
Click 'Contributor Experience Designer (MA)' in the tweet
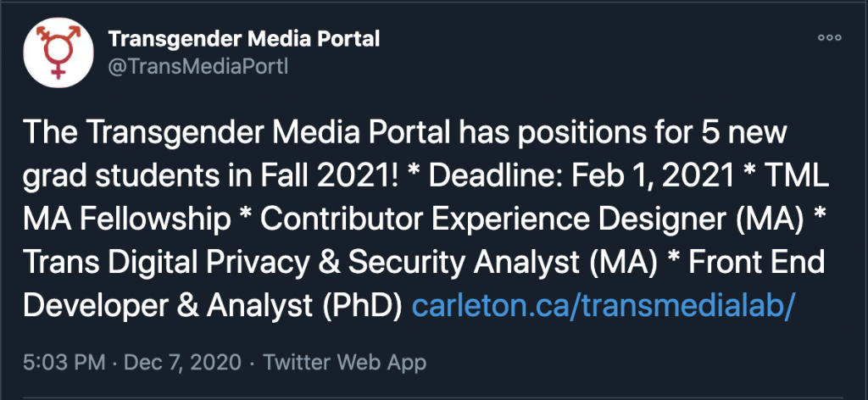pos(532,219)
